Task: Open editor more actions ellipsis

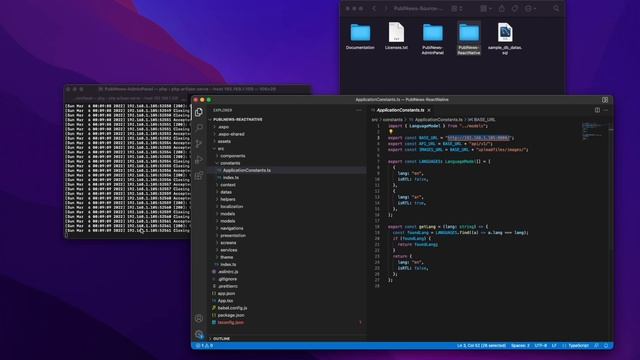Action: (606, 110)
